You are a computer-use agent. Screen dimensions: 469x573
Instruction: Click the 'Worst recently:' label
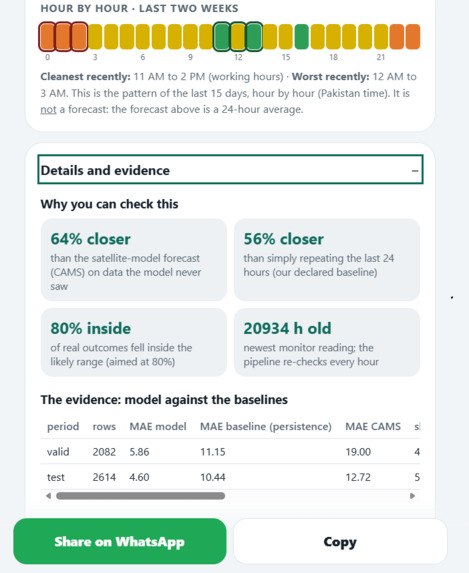(330, 77)
